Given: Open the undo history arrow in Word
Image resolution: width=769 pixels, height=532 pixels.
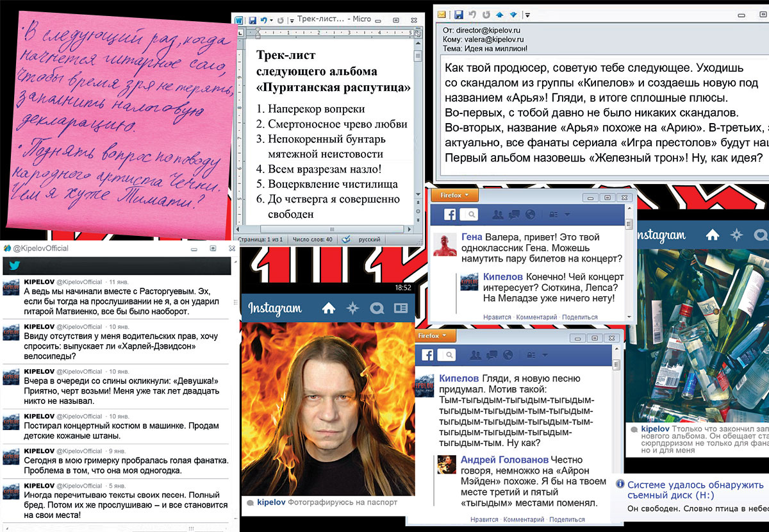Looking at the screenshot, I should 272,21.
